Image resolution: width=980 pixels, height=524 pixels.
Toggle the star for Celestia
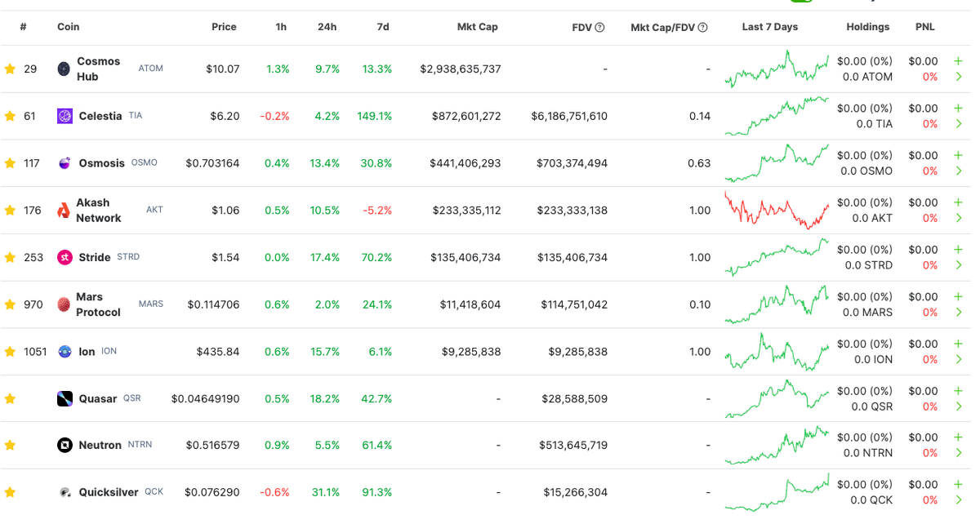click(x=10, y=117)
